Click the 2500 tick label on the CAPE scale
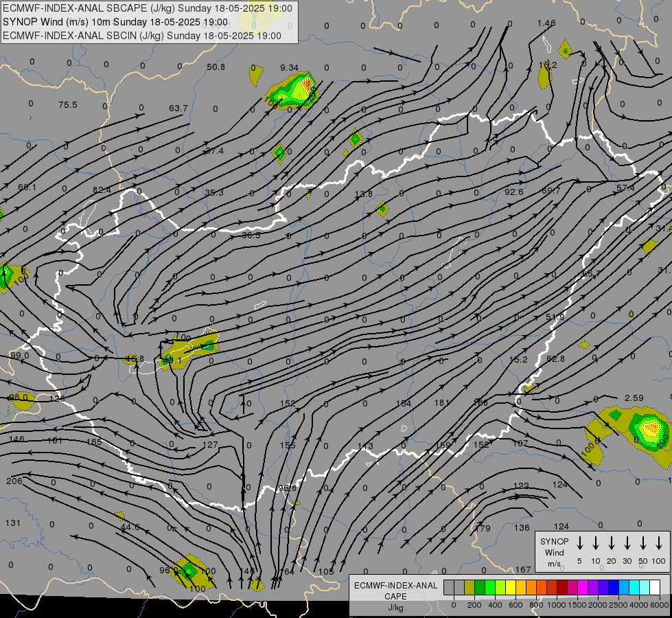This screenshot has width=672, height=618. [x=618, y=605]
